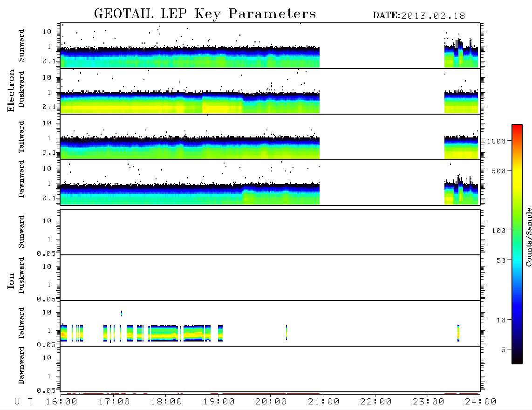Click the '100' color bar tick value
The height and width of the screenshot is (410, 532).
click(498, 231)
